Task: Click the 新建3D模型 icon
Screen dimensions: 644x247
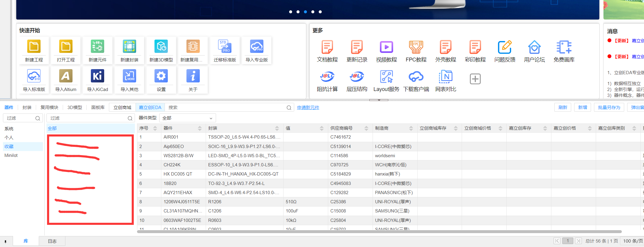Action: point(161,47)
